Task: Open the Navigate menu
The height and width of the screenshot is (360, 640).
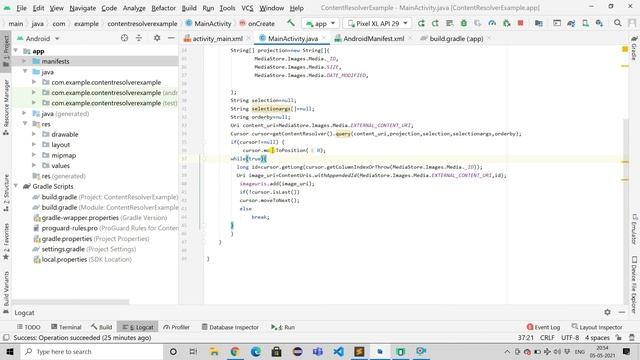Action: tap(82, 8)
